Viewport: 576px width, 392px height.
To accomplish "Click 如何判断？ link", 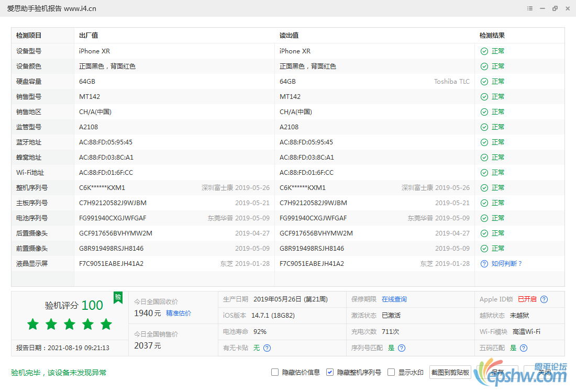I will [x=507, y=264].
